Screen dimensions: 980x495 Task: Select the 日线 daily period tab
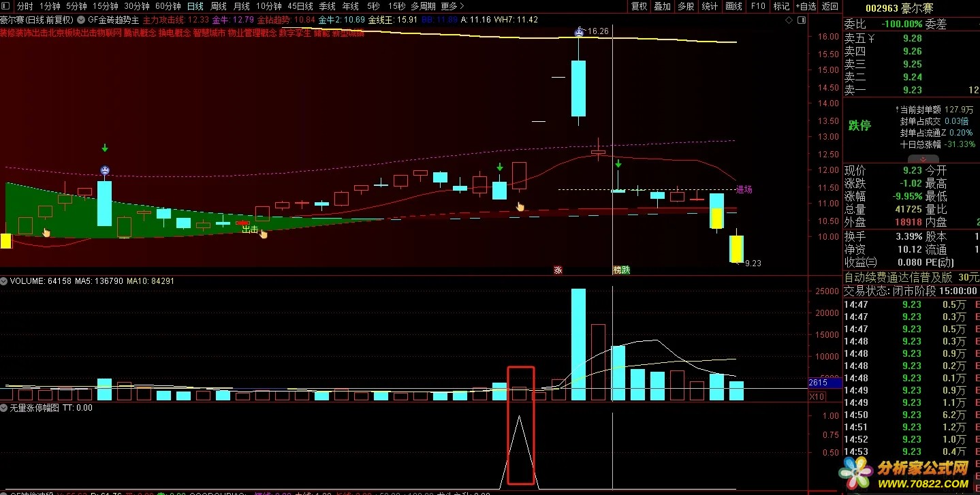[195, 6]
